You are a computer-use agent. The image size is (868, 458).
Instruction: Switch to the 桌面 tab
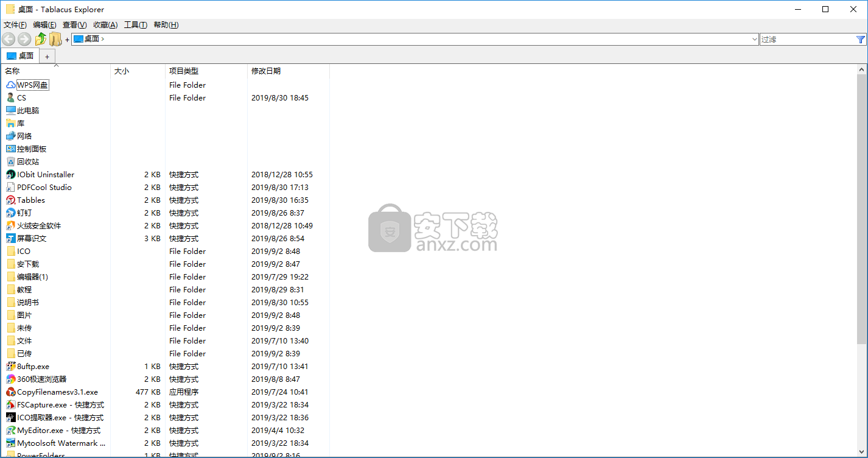coord(20,56)
